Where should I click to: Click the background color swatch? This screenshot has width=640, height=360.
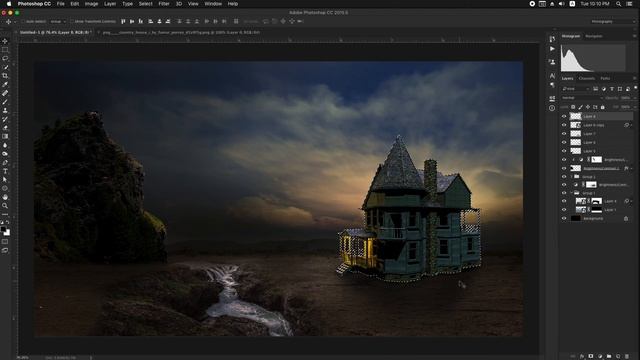point(7,233)
